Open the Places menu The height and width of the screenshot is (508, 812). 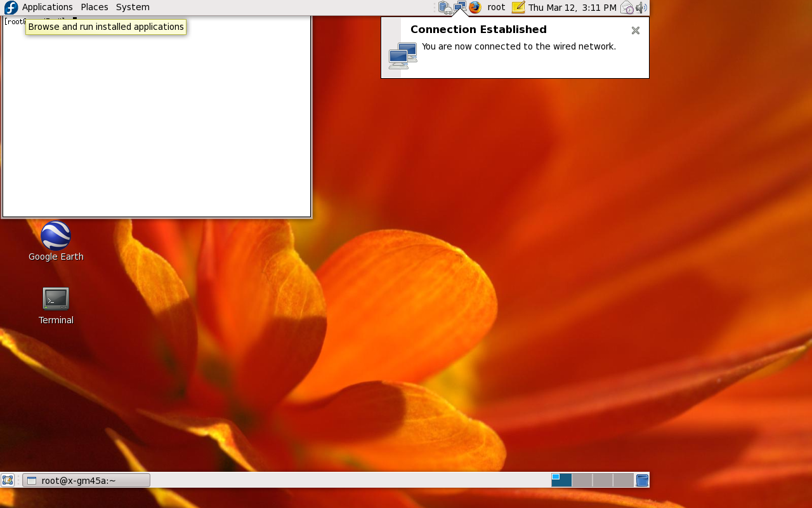95,7
